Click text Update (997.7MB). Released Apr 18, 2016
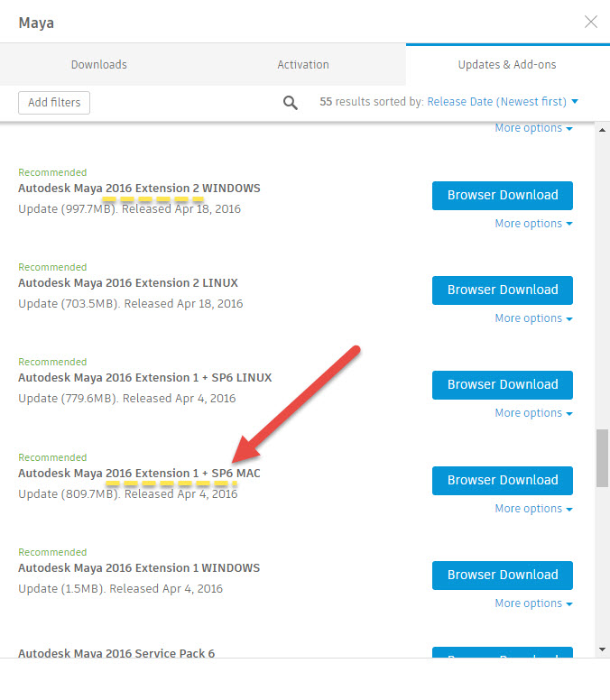610x700 pixels. (x=130, y=209)
